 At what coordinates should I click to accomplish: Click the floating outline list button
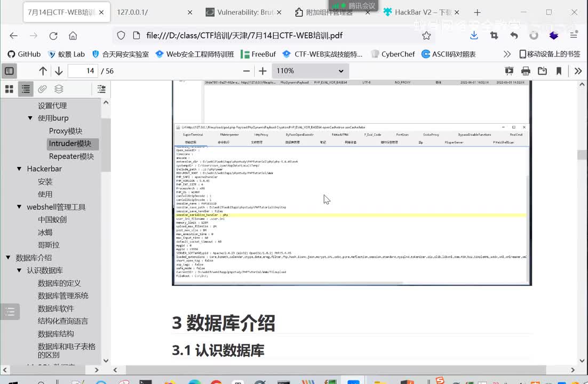click(10, 311)
